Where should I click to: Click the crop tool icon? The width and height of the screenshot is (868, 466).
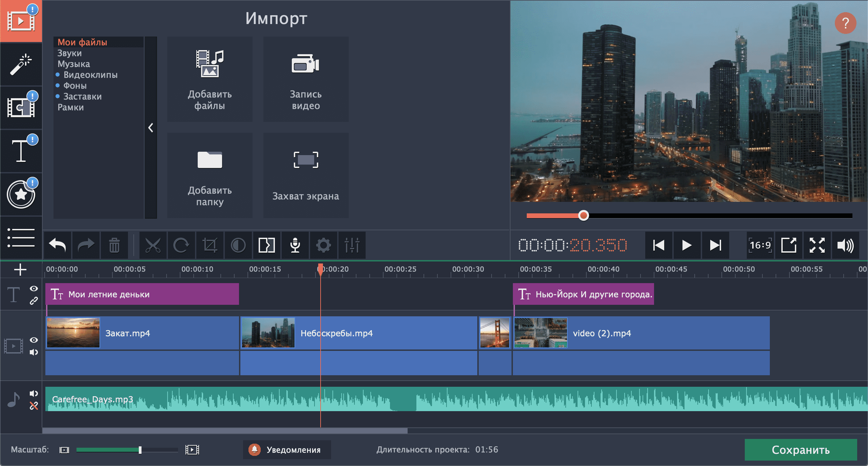tap(210, 245)
